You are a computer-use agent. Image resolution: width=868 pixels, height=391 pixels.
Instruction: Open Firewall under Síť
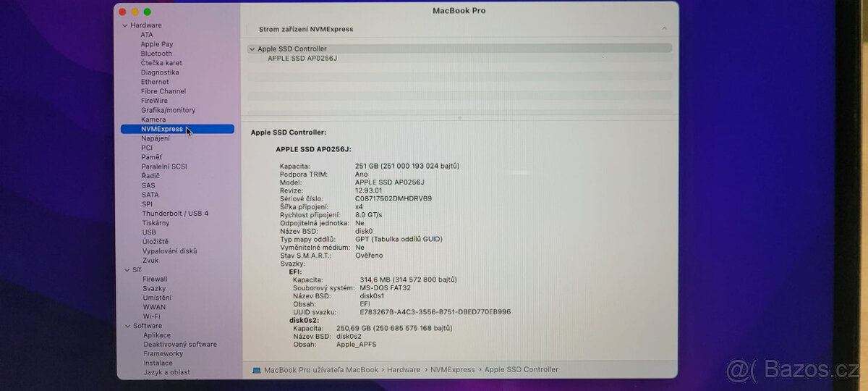(x=155, y=279)
